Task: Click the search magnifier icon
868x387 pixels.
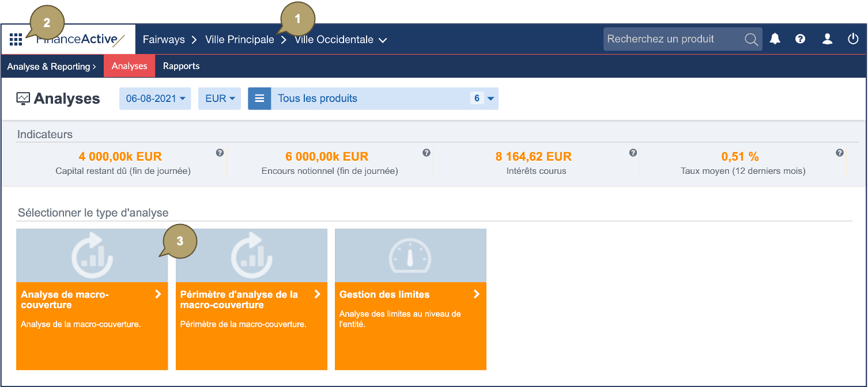Action: [751, 39]
